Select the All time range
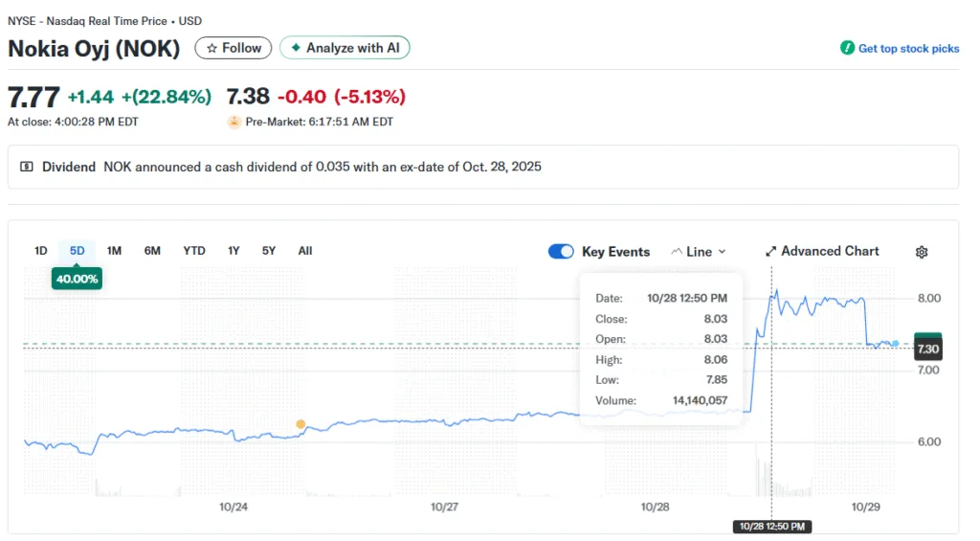 305,251
